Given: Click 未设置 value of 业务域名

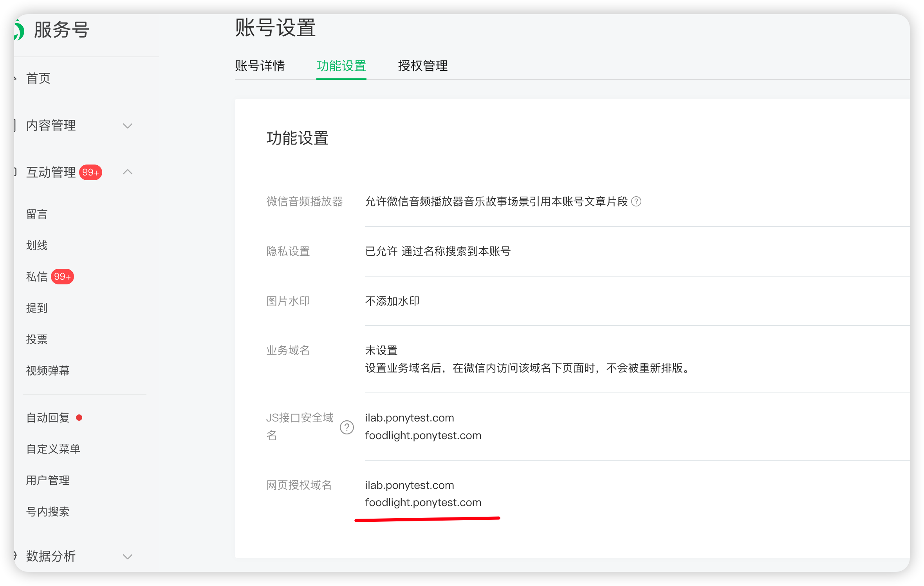Looking at the screenshot, I should pos(381,350).
